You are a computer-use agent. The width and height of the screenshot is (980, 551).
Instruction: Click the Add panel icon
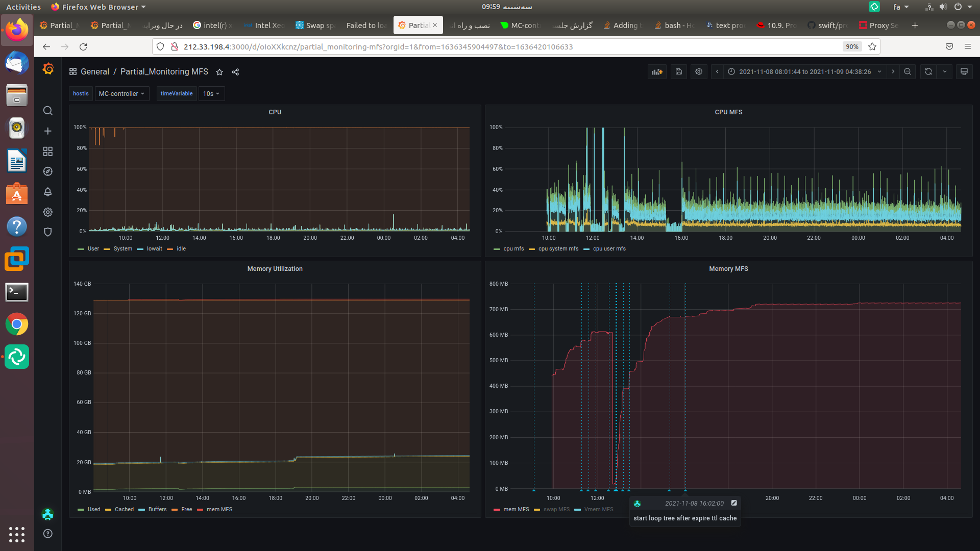click(x=657, y=72)
